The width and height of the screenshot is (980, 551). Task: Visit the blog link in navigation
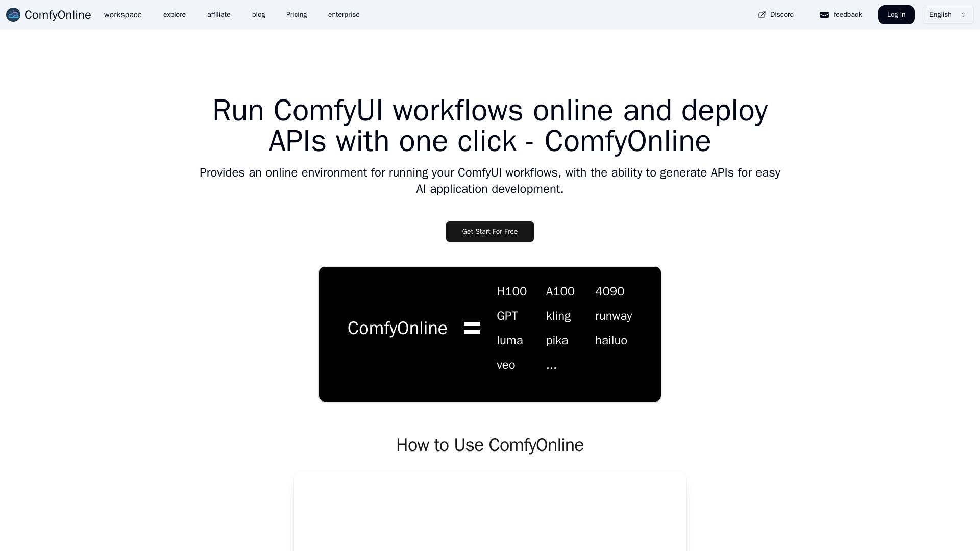(259, 15)
